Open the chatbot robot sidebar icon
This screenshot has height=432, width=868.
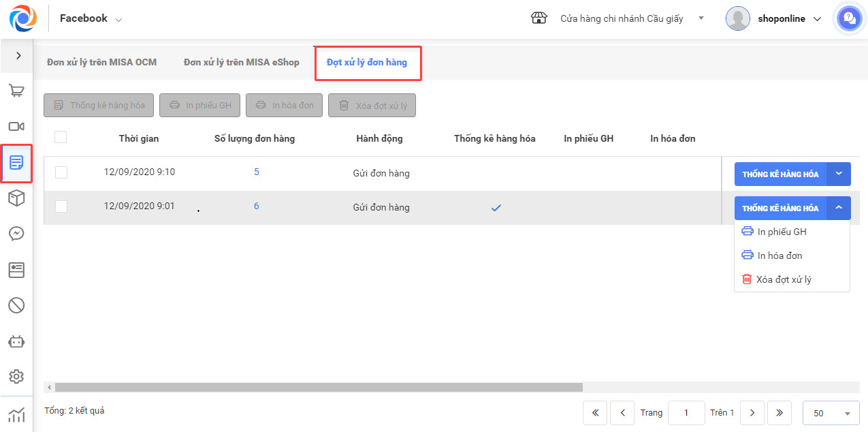[x=16, y=341]
